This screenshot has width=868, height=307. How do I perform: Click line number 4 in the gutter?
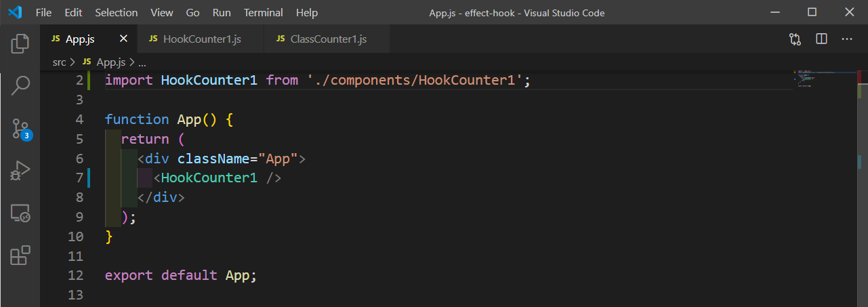point(80,119)
